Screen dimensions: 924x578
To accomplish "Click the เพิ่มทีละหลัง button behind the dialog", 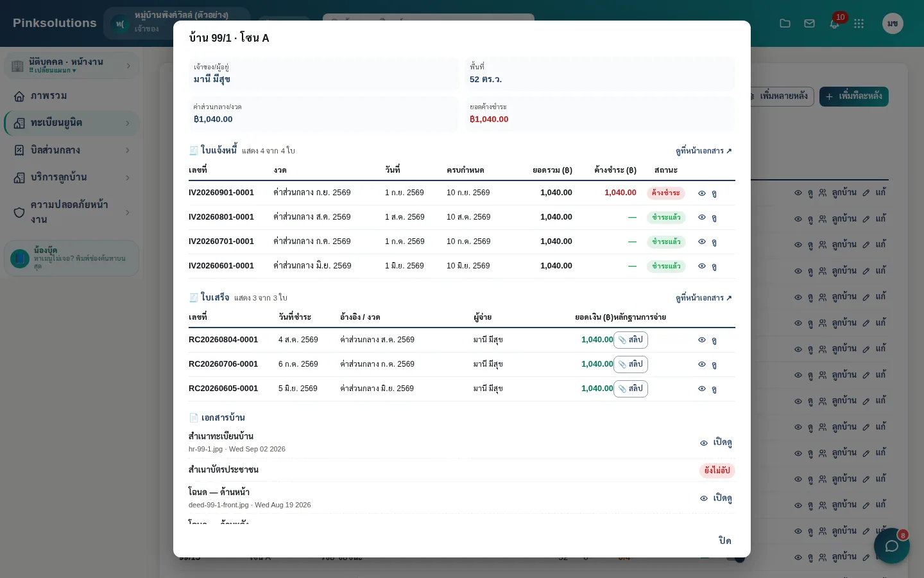I will pos(854,96).
